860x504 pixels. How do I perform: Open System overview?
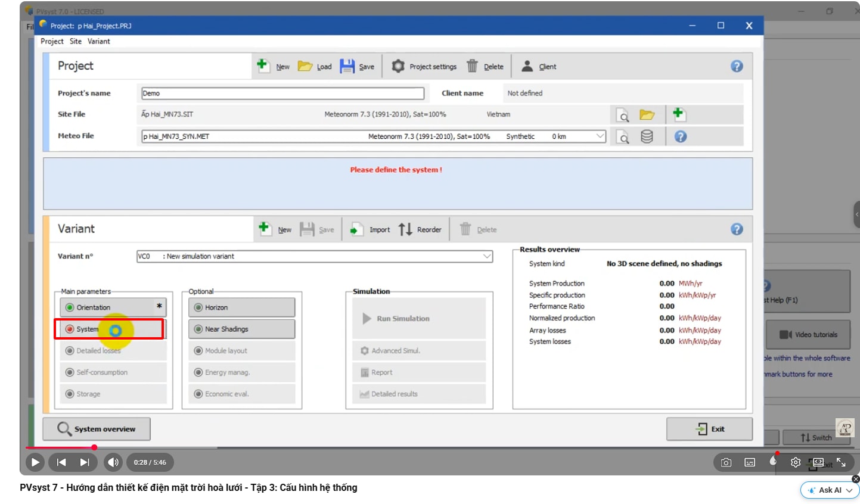(x=97, y=429)
